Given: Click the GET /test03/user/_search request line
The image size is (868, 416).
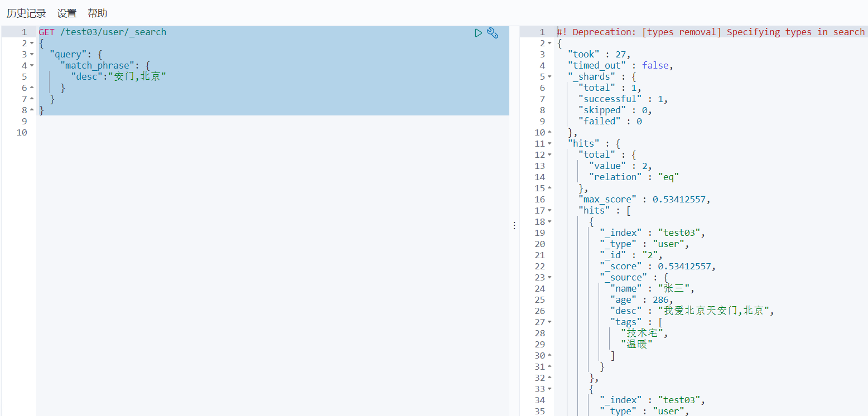Looking at the screenshot, I should coord(103,32).
